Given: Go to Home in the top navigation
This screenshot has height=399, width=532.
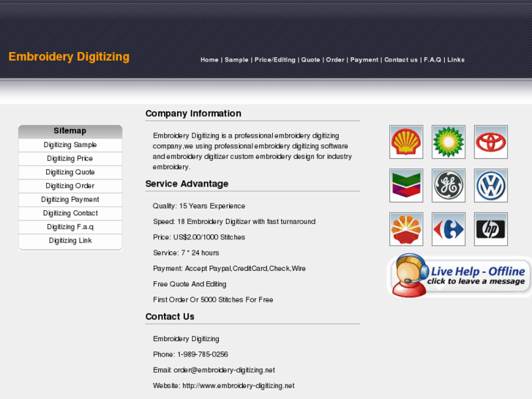Looking at the screenshot, I should tap(209, 60).
